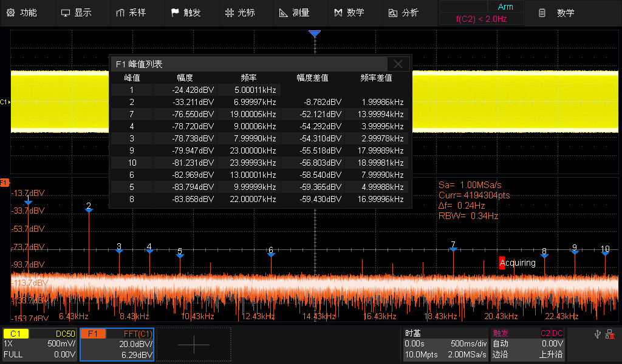Open the C1 channel settings box

point(39,344)
